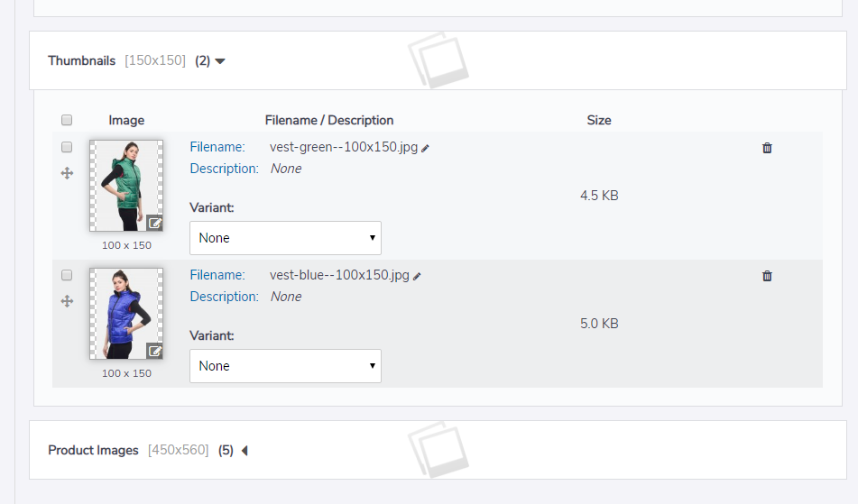Collapse the Thumbnails section arrow

(220, 61)
